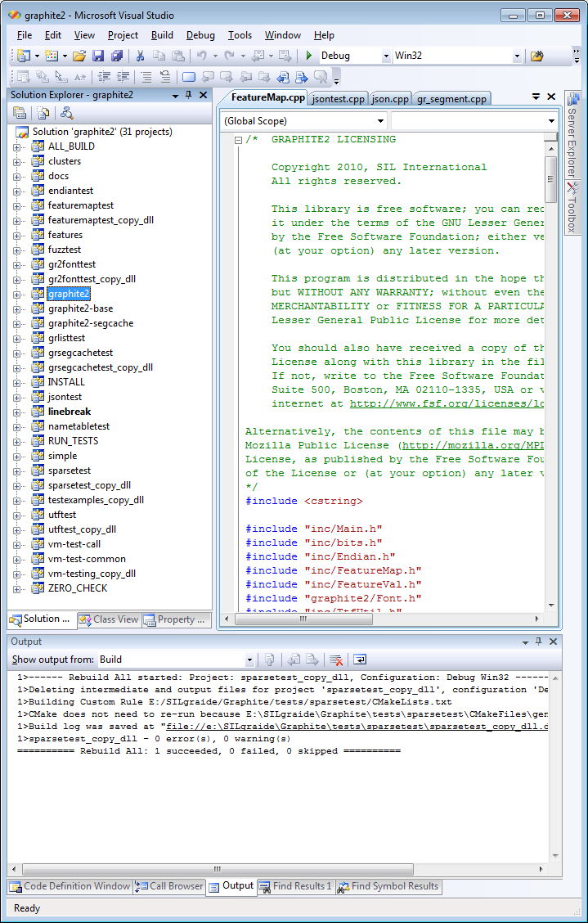Switch to the Class View tab

[110, 619]
